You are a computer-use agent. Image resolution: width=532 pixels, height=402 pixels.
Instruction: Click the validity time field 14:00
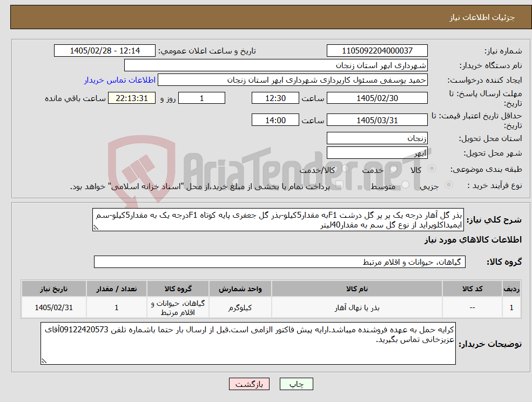[275, 120]
